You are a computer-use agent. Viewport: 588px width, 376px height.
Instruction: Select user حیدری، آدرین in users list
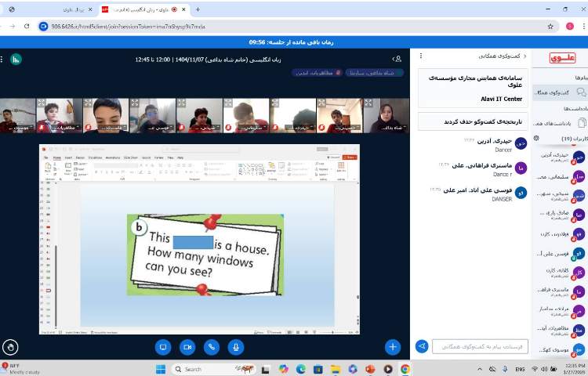click(x=562, y=157)
